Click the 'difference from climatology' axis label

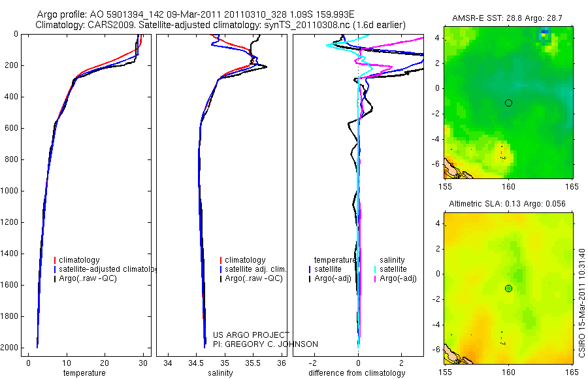(x=357, y=373)
